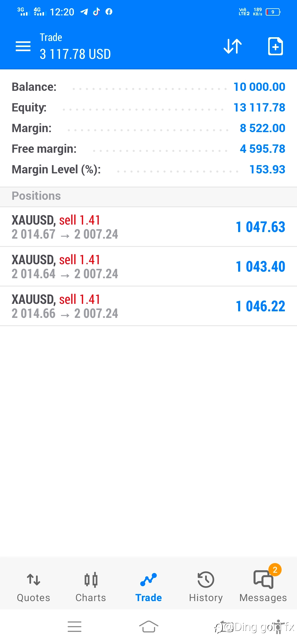Create new order with plus document icon
297x644 pixels.
275,46
